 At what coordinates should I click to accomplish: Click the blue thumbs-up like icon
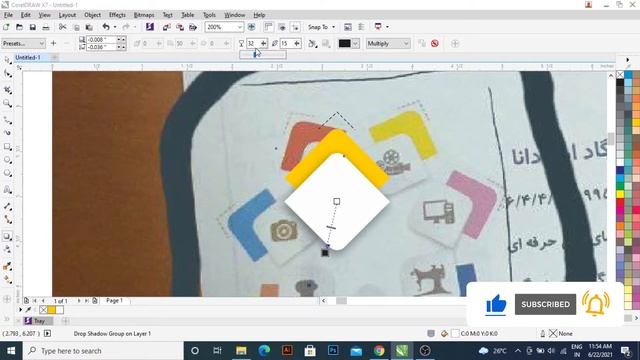click(x=496, y=304)
